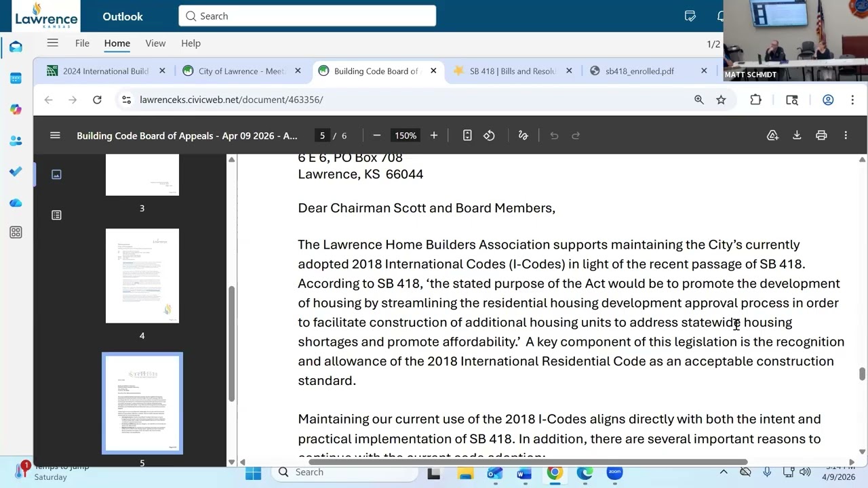Screen dimensions: 868x488
Task: Open browser three-dot menu
Action: click(x=852, y=100)
